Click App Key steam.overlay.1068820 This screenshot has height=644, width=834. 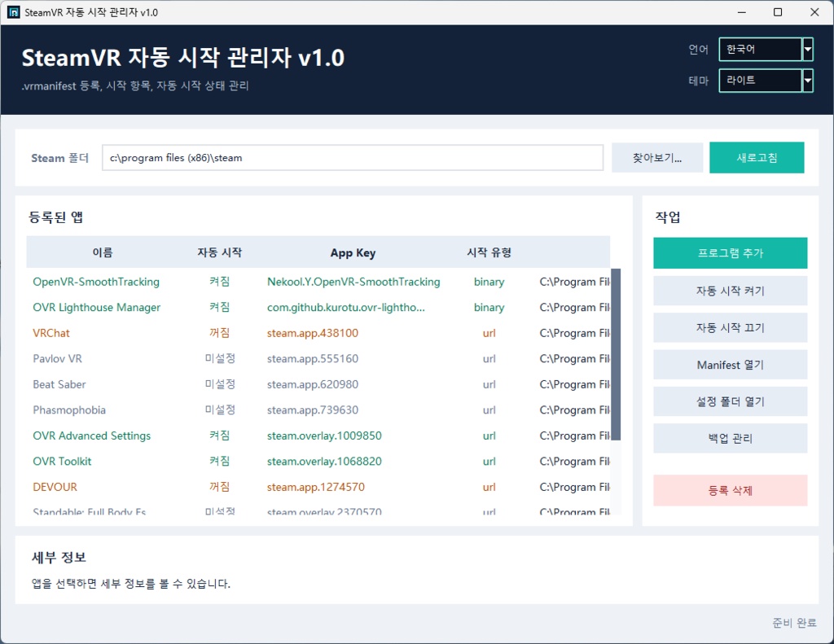click(x=324, y=461)
